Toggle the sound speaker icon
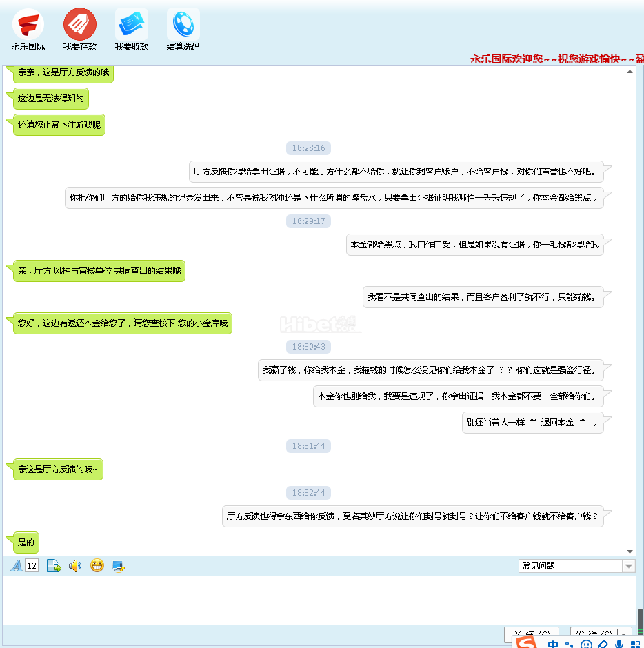The image size is (644, 648). 75,566
